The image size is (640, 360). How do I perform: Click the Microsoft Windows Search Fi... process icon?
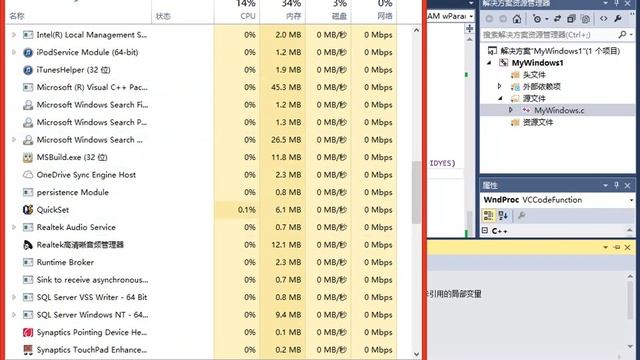coord(28,105)
